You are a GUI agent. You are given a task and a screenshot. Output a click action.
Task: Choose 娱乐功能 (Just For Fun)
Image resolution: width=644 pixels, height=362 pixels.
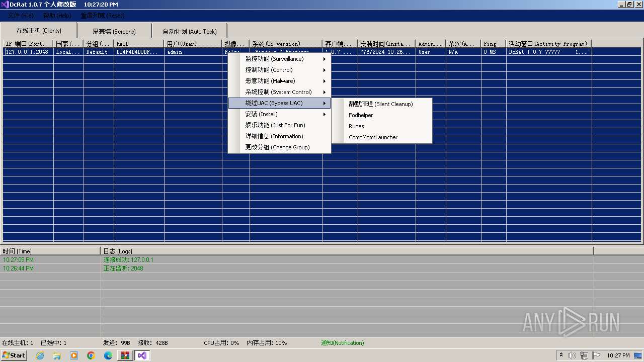point(279,125)
